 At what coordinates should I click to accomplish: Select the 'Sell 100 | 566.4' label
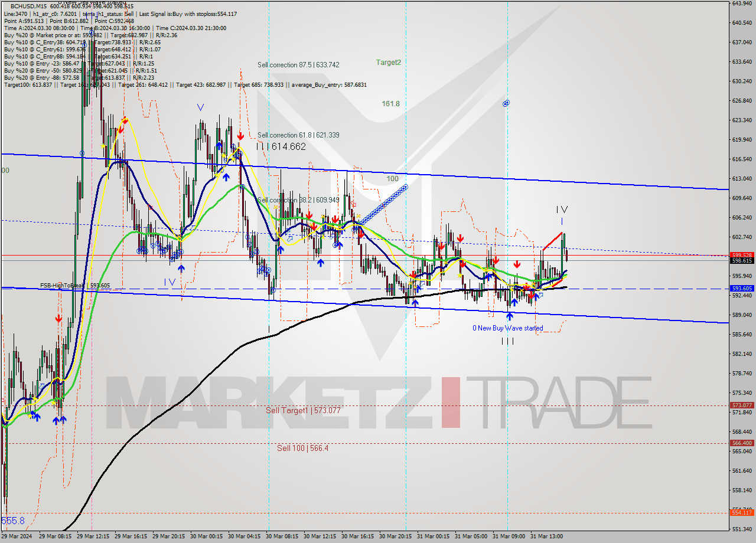302,448
